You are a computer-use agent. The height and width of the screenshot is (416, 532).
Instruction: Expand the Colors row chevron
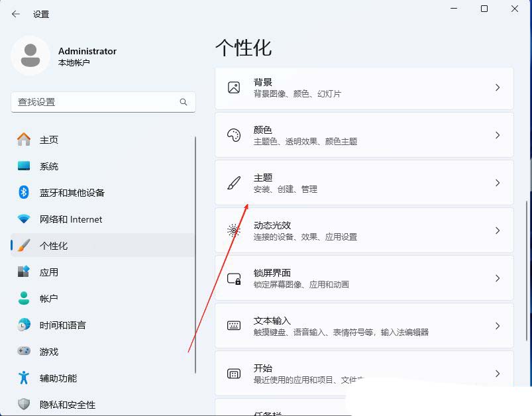(498, 135)
